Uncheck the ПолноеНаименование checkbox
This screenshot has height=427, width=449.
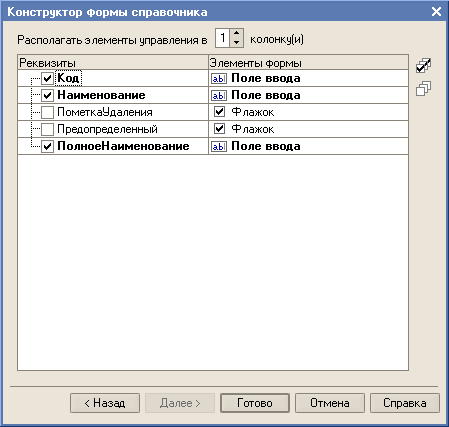coord(47,146)
